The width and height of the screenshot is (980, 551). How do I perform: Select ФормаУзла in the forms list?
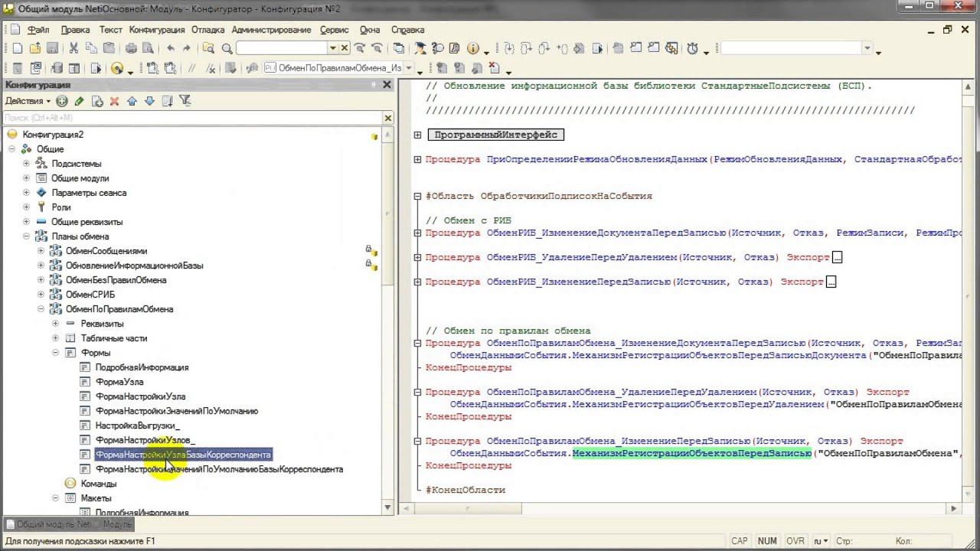click(119, 382)
